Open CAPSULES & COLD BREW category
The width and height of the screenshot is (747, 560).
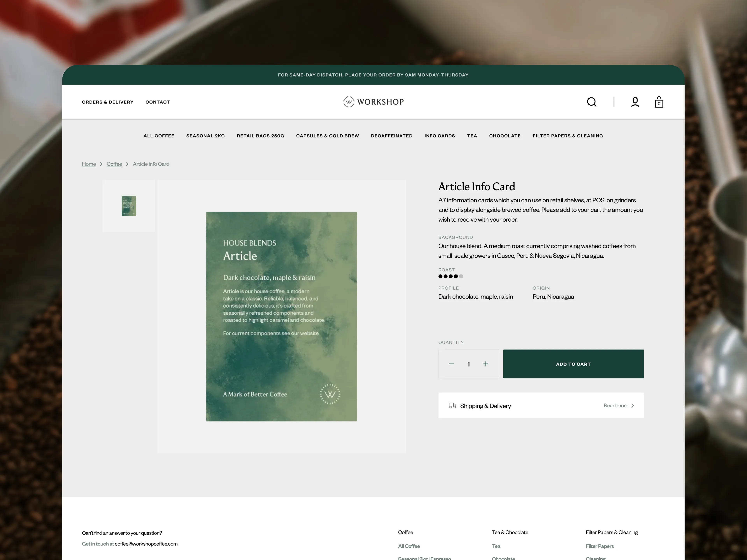(327, 136)
